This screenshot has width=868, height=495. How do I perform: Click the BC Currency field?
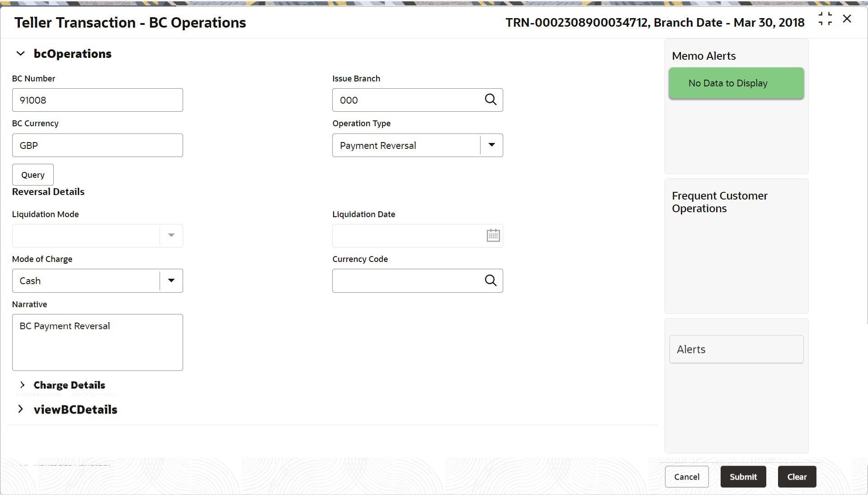[97, 145]
